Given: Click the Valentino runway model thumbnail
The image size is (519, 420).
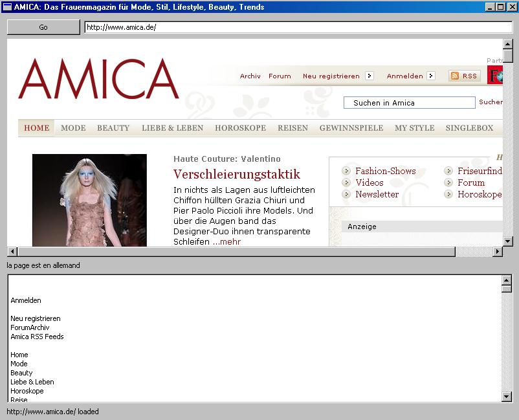Looking at the screenshot, I should point(89,200).
